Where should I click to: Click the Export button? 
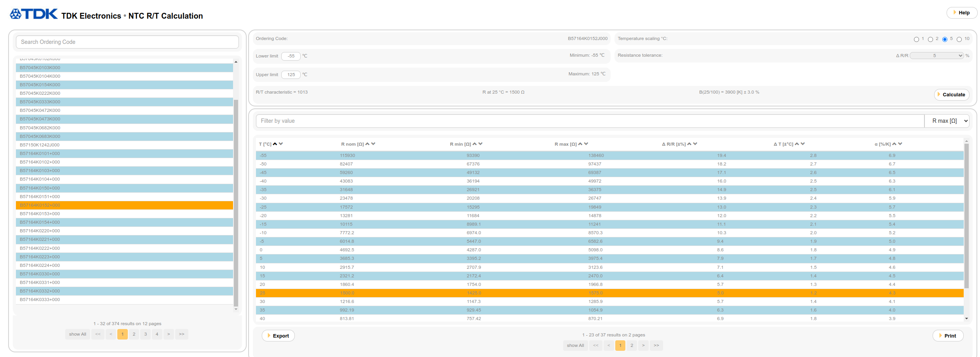tap(278, 336)
